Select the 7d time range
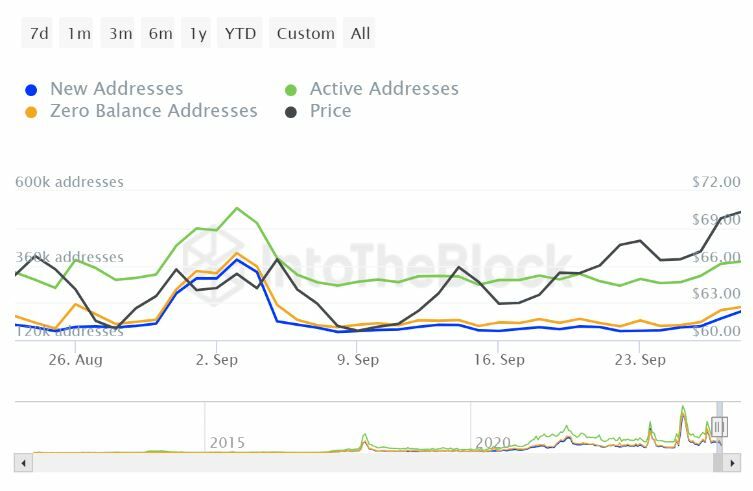This screenshot has width=753, height=491. click(39, 33)
